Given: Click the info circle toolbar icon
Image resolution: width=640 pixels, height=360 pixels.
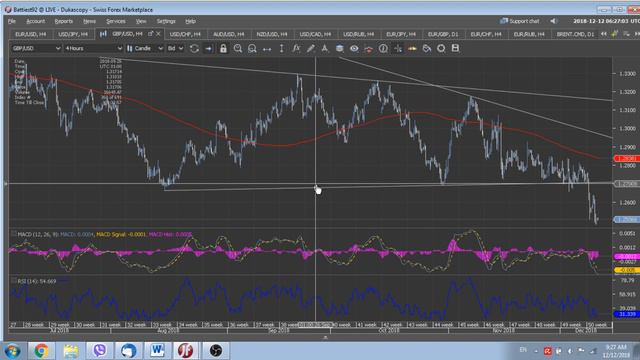Looking at the screenshot, I should click(x=383, y=48).
